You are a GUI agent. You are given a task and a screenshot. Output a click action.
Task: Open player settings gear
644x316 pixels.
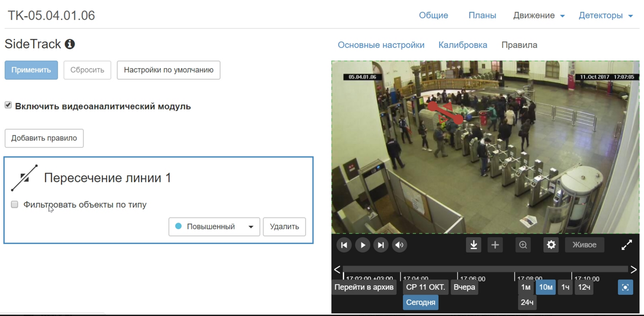[551, 245]
